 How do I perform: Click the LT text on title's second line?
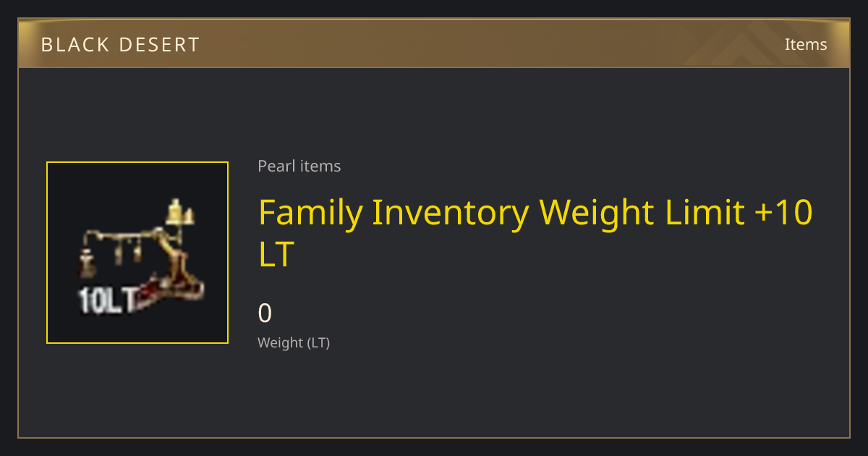276,255
